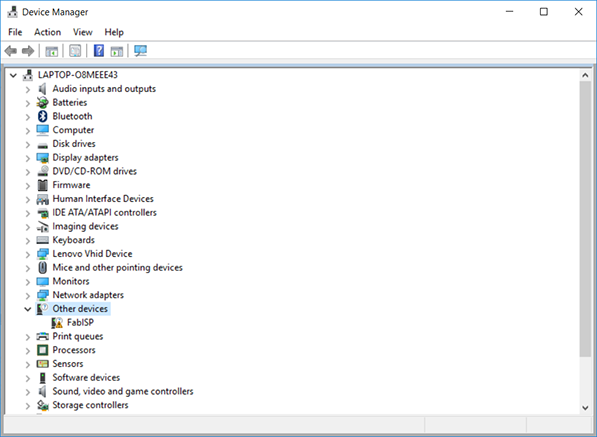Select Sound, video and game controllers label

coord(123,391)
